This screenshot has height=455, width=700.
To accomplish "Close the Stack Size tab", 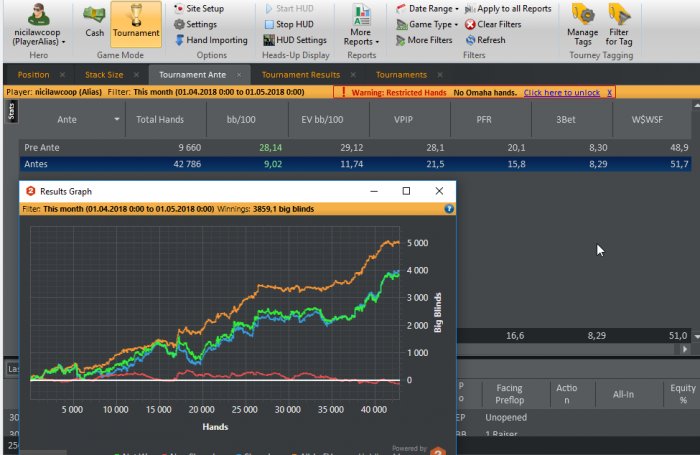I will pyautogui.click(x=136, y=75).
